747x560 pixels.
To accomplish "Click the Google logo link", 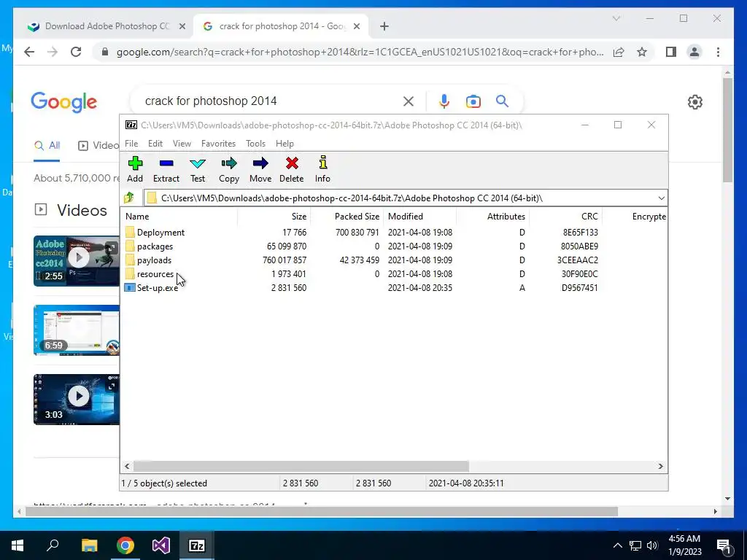I will pyautogui.click(x=64, y=102).
